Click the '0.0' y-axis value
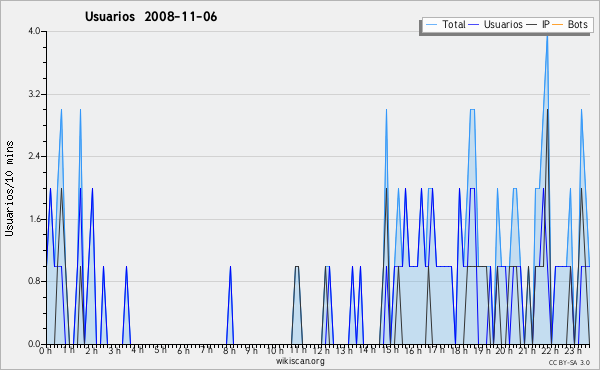Image resolution: width=600 pixels, height=370 pixels. pyautogui.click(x=34, y=344)
